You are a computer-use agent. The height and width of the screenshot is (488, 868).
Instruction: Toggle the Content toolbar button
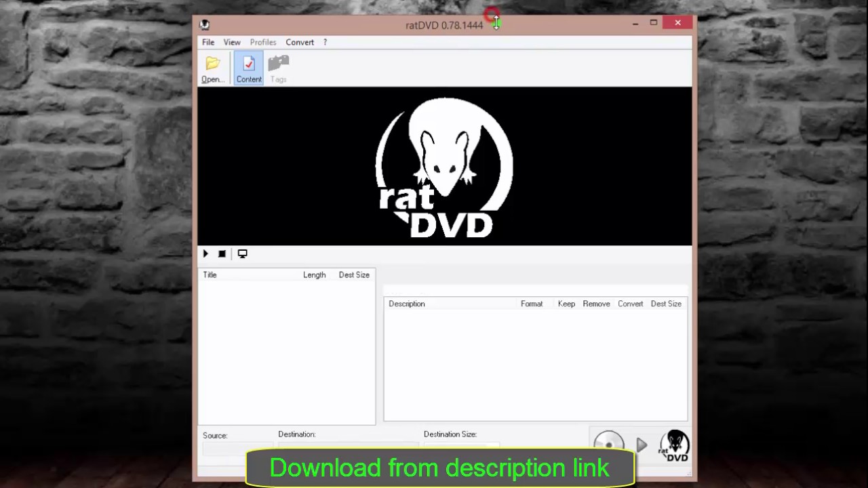[249, 69]
